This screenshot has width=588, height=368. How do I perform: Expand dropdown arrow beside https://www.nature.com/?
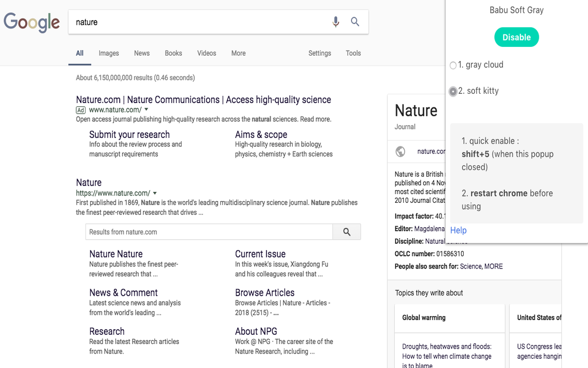pyautogui.click(x=155, y=193)
